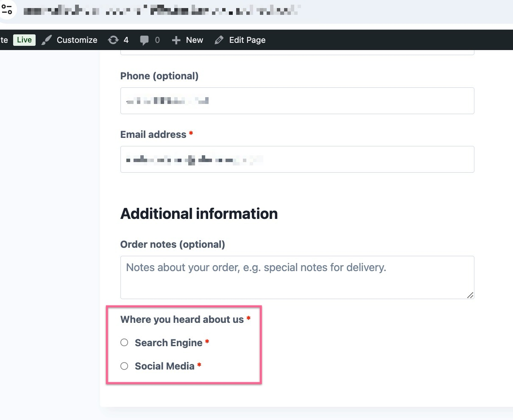The height and width of the screenshot is (420, 513).
Task: Click the sliders settings icon in top-left circle
Action: click(x=8, y=9)
